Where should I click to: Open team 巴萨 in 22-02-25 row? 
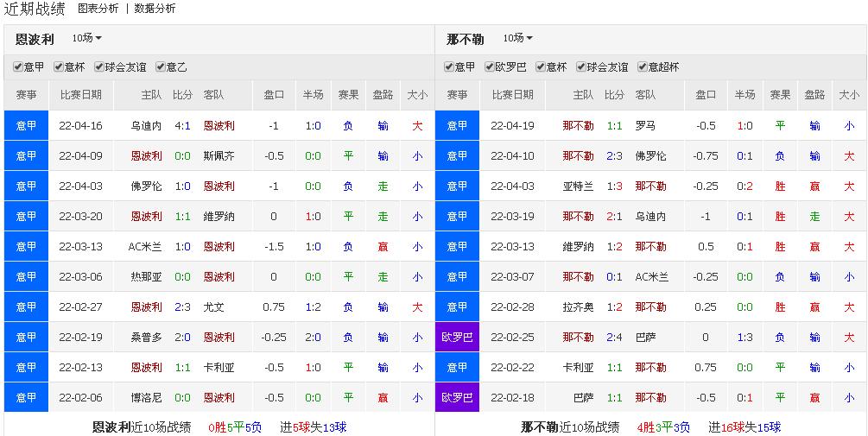click(x=645, y=337)
